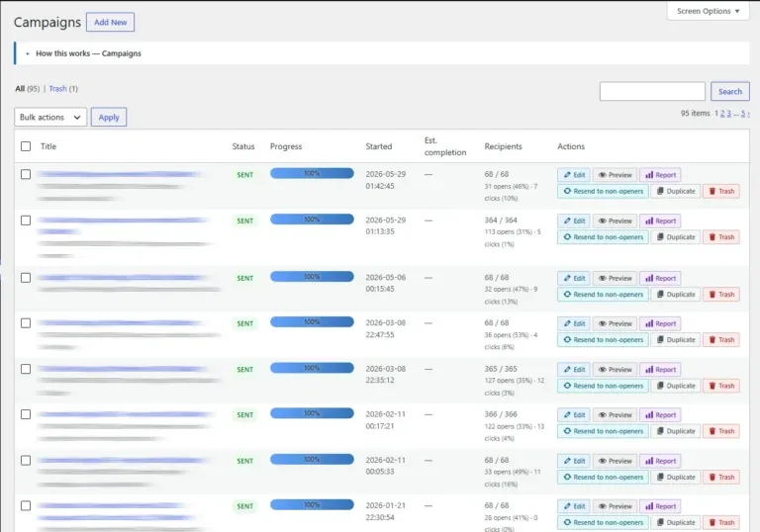
Task: Preview the campaign started 2026-05-29 01:13:35
Action: (x=616, y=221)
